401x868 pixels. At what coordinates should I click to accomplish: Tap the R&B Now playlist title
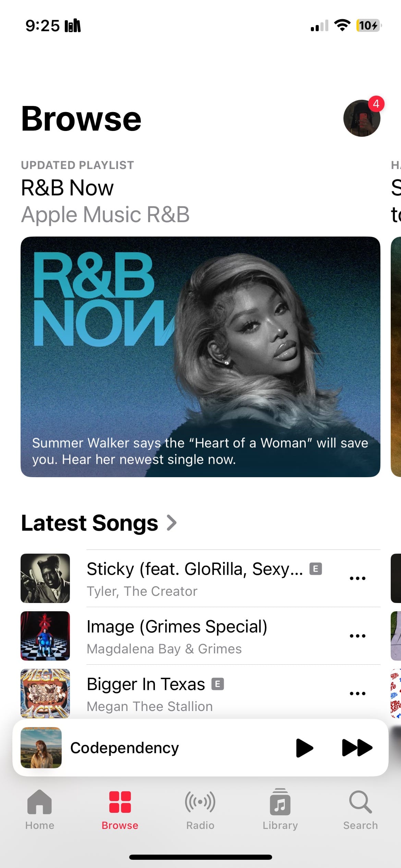click(x=67, y=188)
